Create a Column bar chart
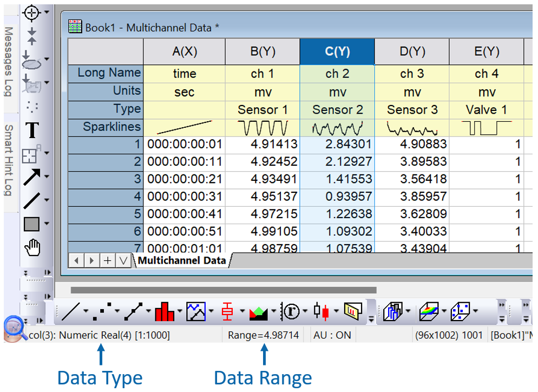The width and height of the screenshot is (538, 392). click(x=164, y=311)
